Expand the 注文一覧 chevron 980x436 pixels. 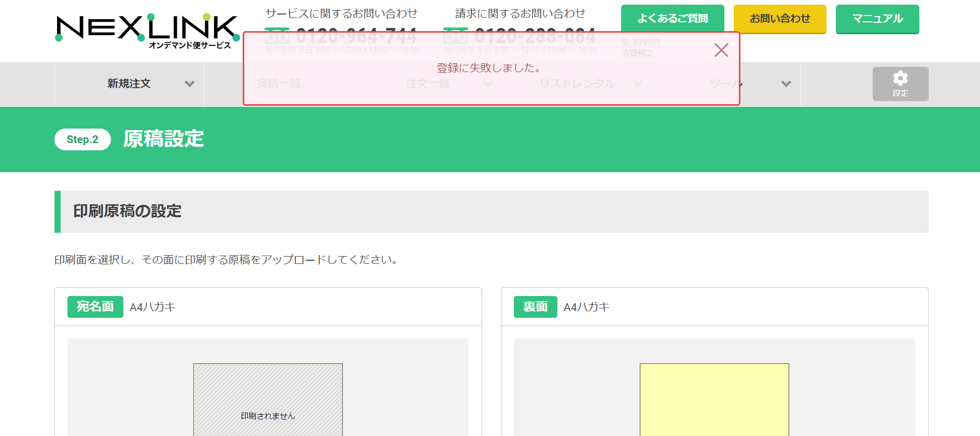pyautogui.click(x=488, y=83)
